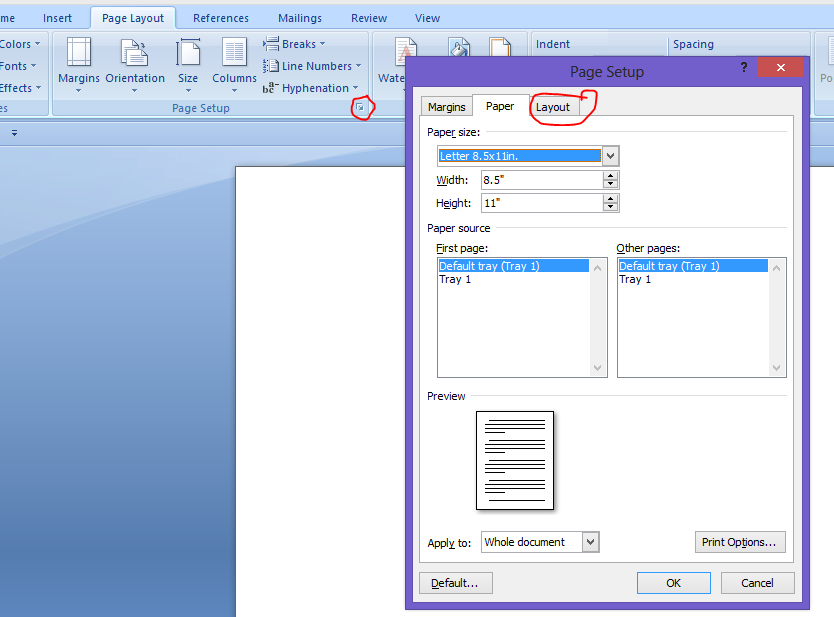The image size is (834, 617).
Task: Click the Columns ribbon icon
Action: click(x=234, y=62)
